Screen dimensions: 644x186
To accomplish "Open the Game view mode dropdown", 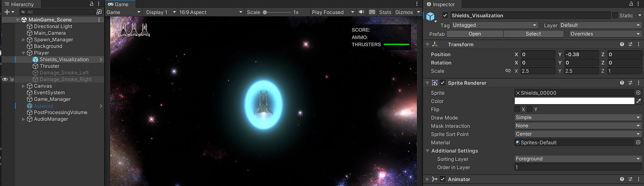I will tap(123, 12).
